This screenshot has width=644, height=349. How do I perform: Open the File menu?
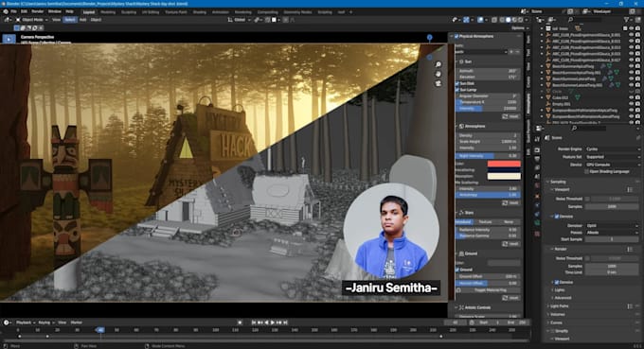pos(13,11)
